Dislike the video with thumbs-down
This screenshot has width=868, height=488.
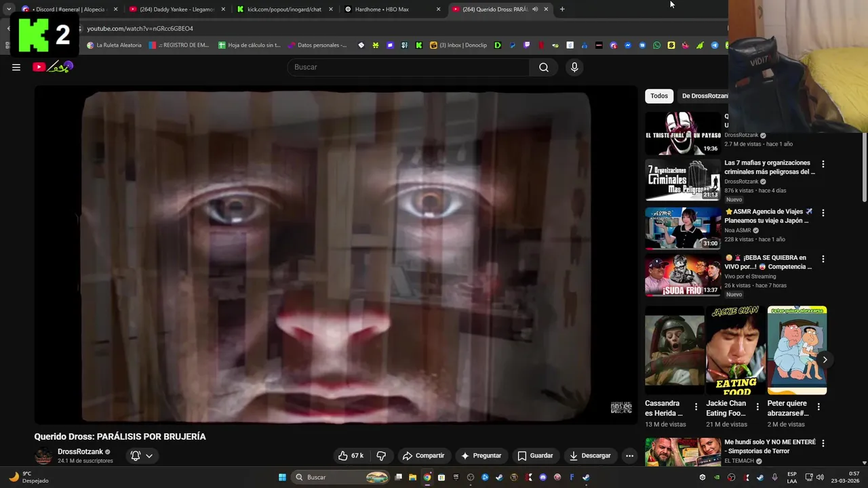click(381, 455)
